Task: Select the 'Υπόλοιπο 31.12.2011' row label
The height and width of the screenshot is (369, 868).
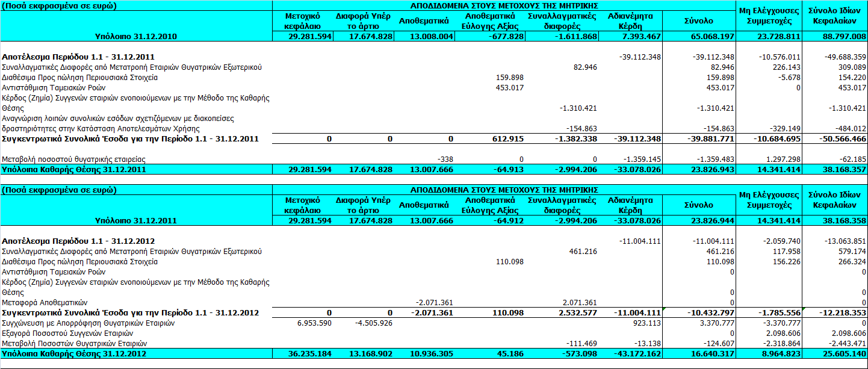Action: (136, 220)
